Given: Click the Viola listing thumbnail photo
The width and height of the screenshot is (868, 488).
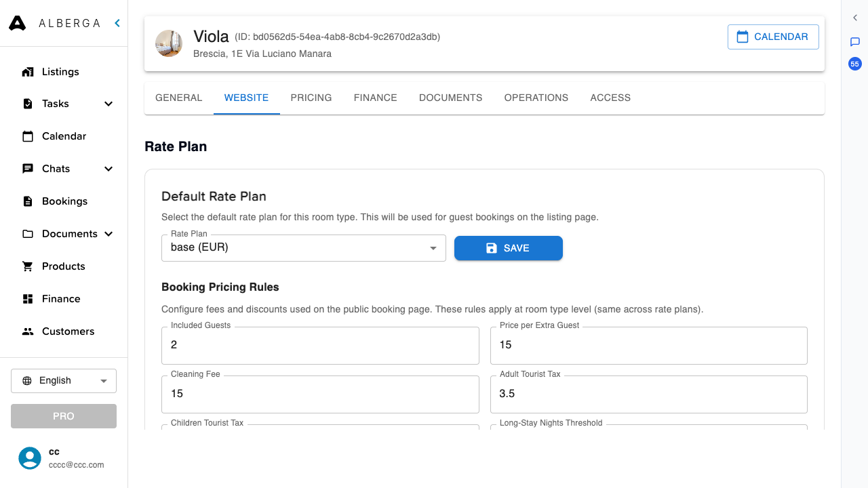Looking at the screenshot, I should click(x=169, y=43).
